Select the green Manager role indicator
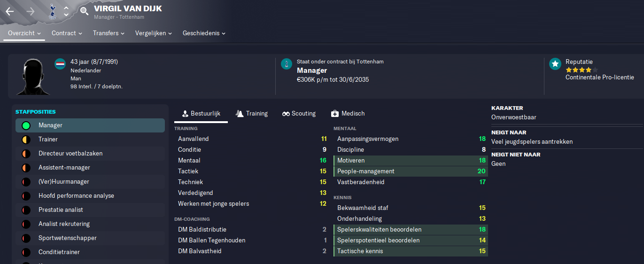The image size is (644, 264). pos(26,125)
